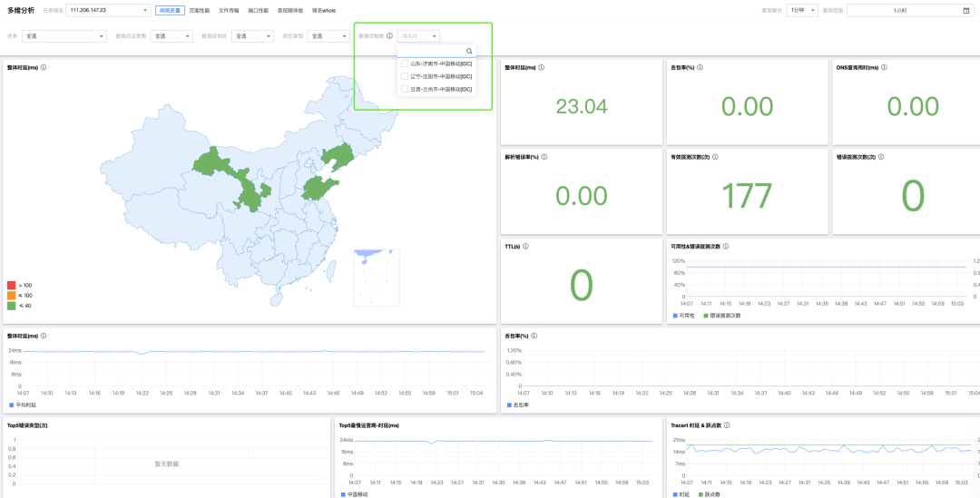Click South China Sea inset map
Viewport: 980px width, 498px height.
377,278
